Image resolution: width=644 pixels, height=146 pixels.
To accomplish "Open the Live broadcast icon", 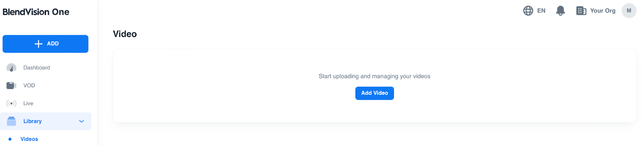I will [x=11, y=103].
